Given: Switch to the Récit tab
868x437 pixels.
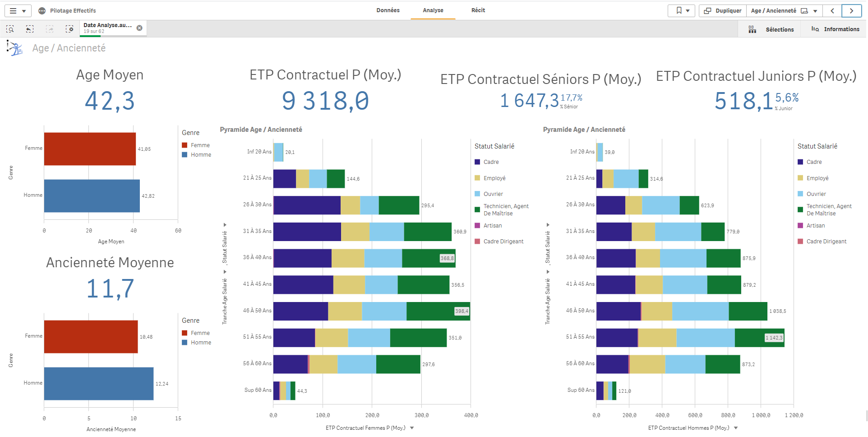Looking at the screenshot, I should (x=478, y=10).
